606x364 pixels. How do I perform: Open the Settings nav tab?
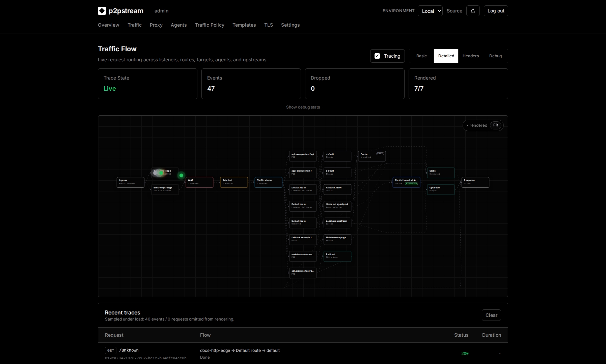click(290, 25)
